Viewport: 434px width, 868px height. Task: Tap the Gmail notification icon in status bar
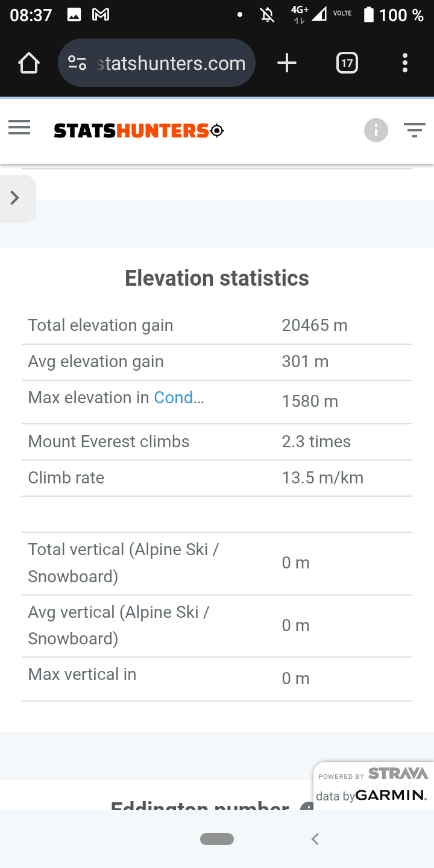click(x=101, y=15)
